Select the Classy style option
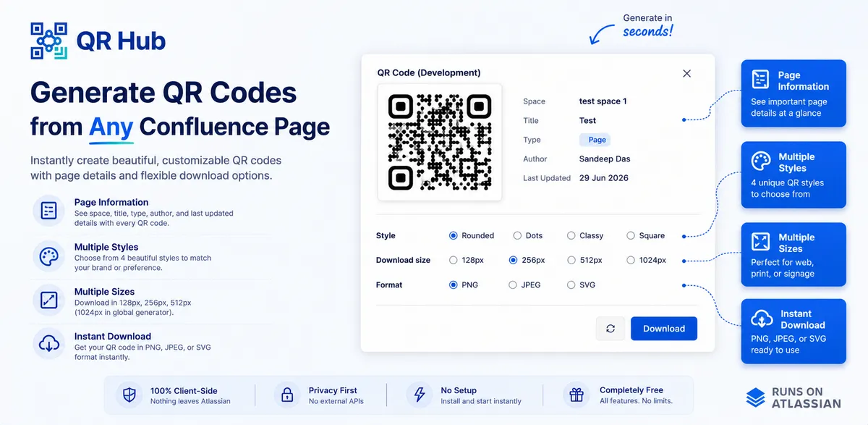This screenshot has height=425, width=868. [585, 235]
